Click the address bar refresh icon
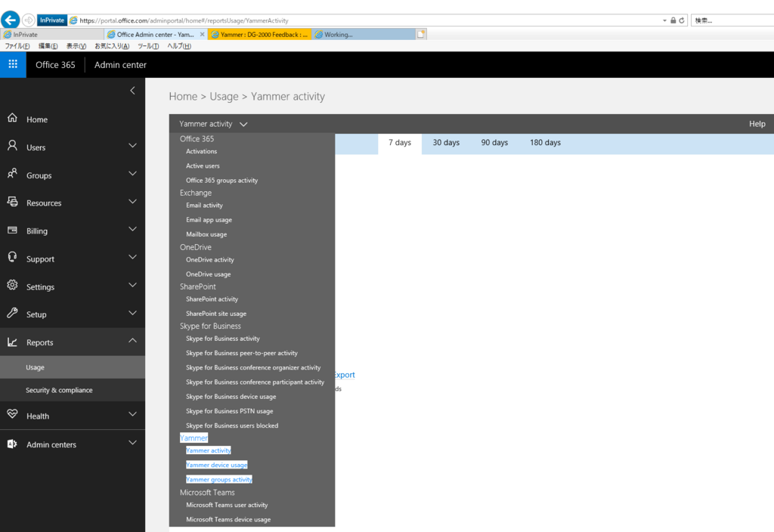This screenshot has height=532, width=774. (682, 20)
